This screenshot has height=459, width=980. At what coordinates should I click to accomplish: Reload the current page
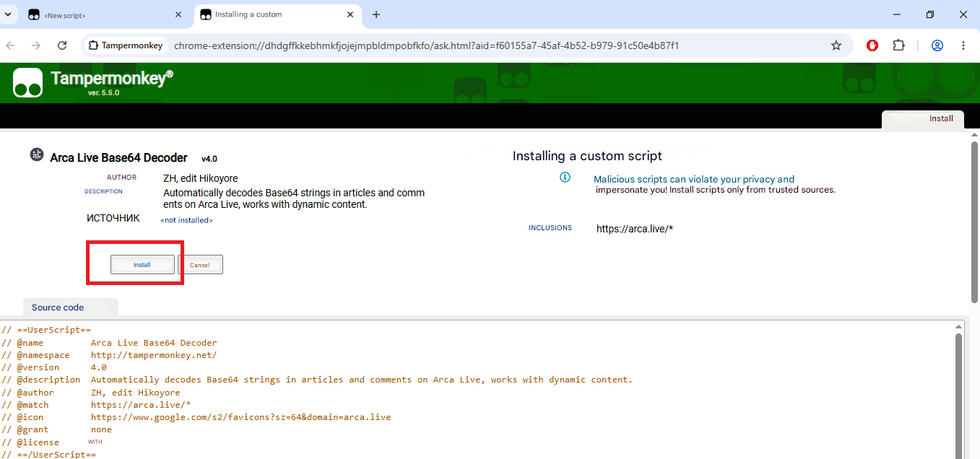click(62, 45)
